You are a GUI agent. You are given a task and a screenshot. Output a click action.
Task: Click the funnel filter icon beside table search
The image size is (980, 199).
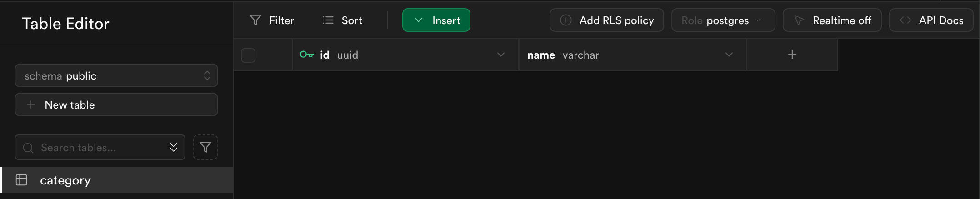205,147
